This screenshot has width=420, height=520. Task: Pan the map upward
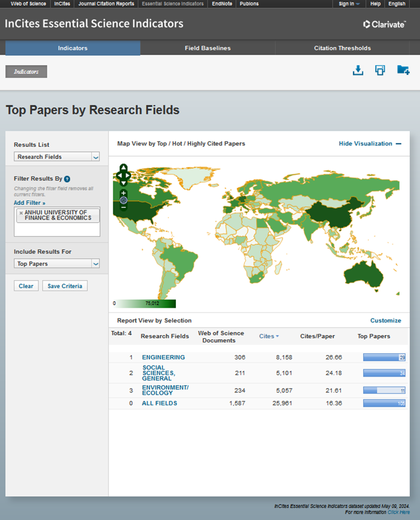(x=124, y=168)
